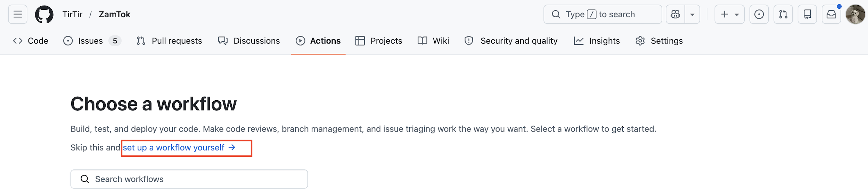Open the notifications inbox
The height and width of the screenshot is (195, 868).
click(x=831, y=14)
